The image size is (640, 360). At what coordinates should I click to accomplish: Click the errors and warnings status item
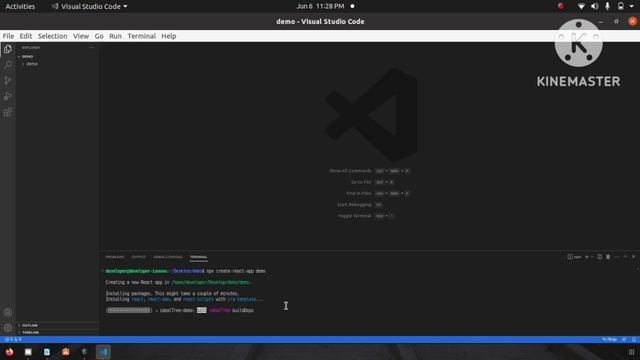pyautogui.click(x=13, y=339)
